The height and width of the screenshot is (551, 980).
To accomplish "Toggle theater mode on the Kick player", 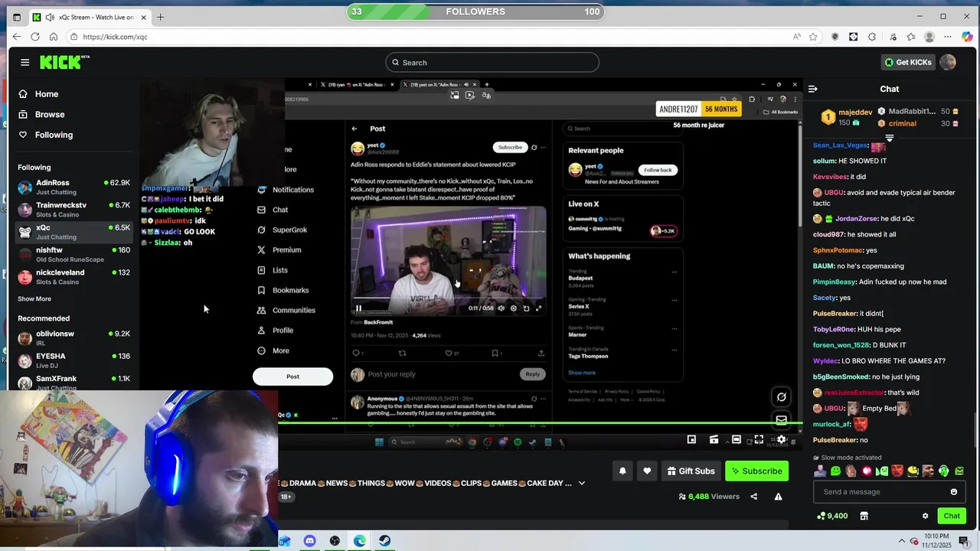I will coord(736,439).
